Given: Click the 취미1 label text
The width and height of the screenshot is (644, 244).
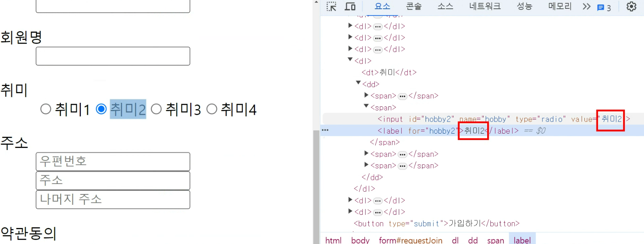Looking at the screenshot, I should pos(72,109).
